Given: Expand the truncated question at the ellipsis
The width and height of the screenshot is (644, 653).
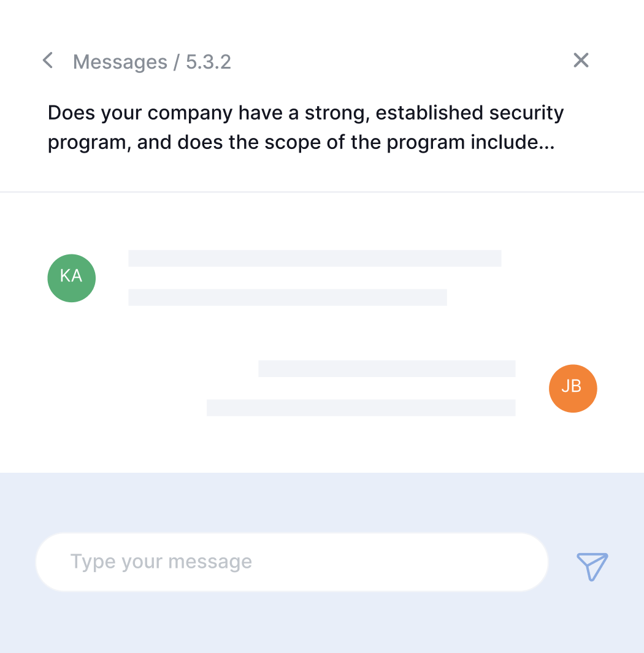Looking at the screenshot, I should coord(547,147).
